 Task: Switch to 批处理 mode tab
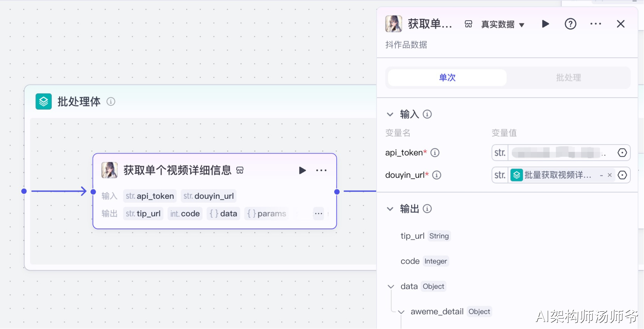[568, 78]
